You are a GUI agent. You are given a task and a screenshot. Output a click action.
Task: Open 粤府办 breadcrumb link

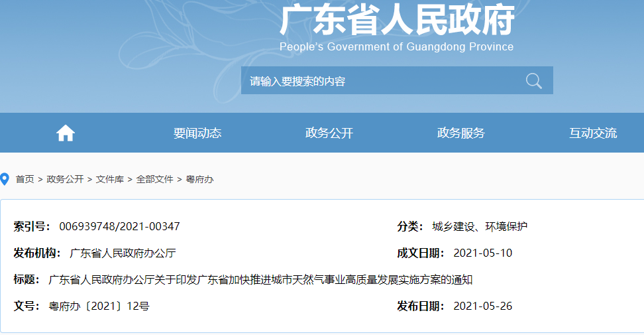pos(199,179)
